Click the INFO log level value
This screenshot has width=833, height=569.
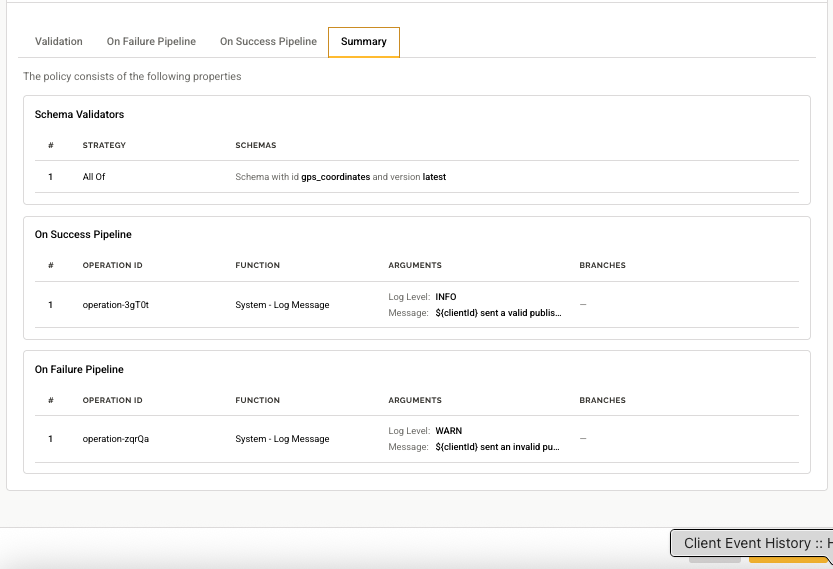pos(446,297)
